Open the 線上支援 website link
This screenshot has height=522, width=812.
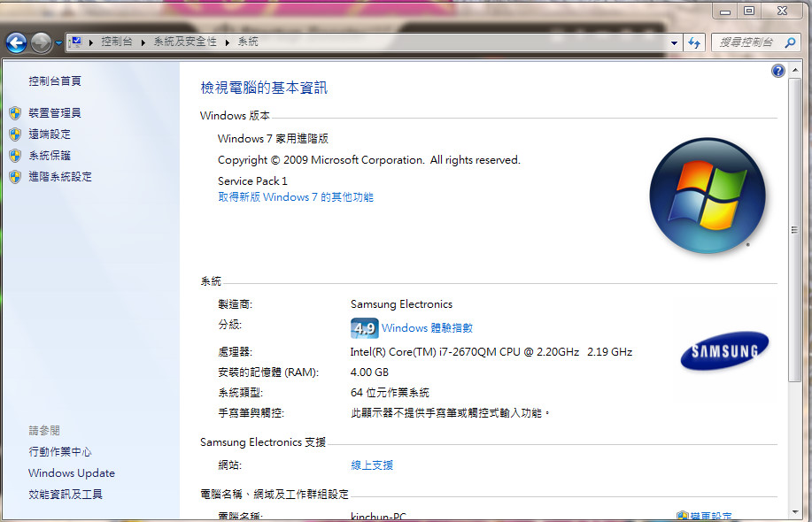pos(372,465)
